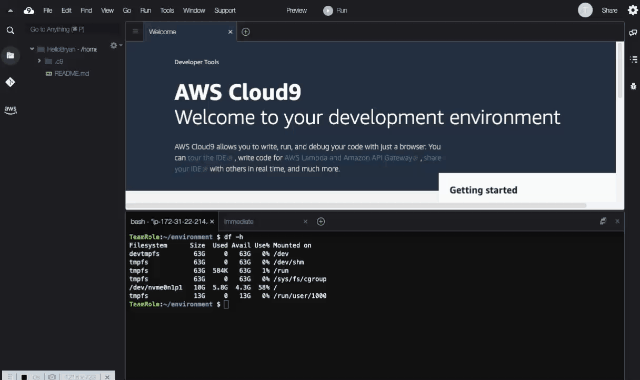Open the AWS Toolkit panel icon
Image resolution: width=640 pixels, height=380 pixels.
(x=10, y=110)
